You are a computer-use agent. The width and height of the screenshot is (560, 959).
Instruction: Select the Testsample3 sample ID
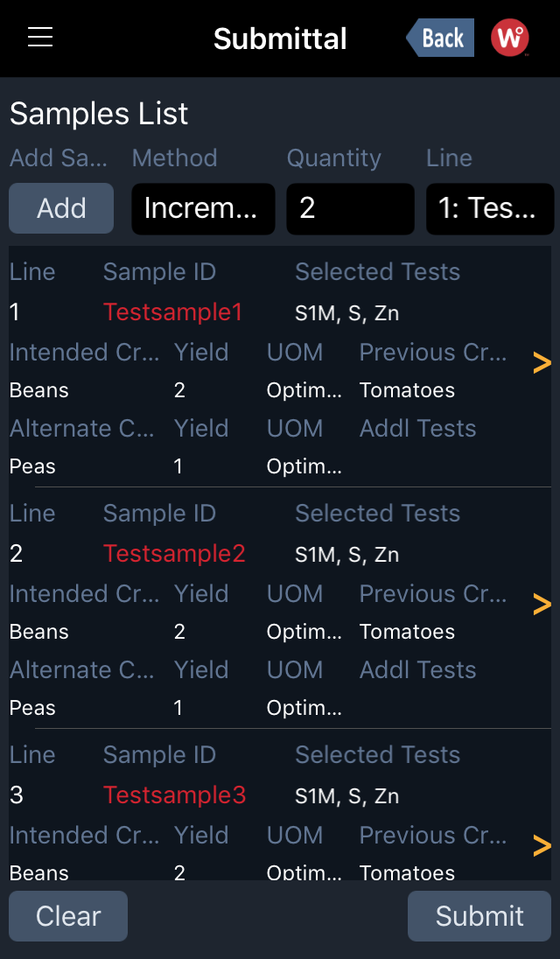point(174,795)
